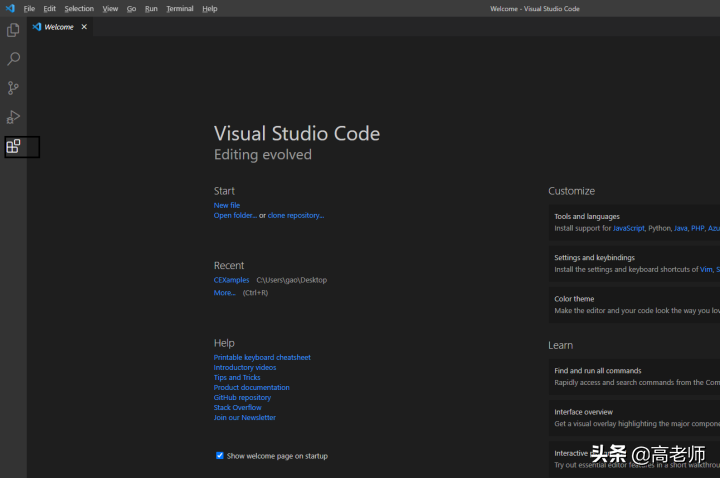Click the JavaScript link under Tools and languages

coord(629,228)
